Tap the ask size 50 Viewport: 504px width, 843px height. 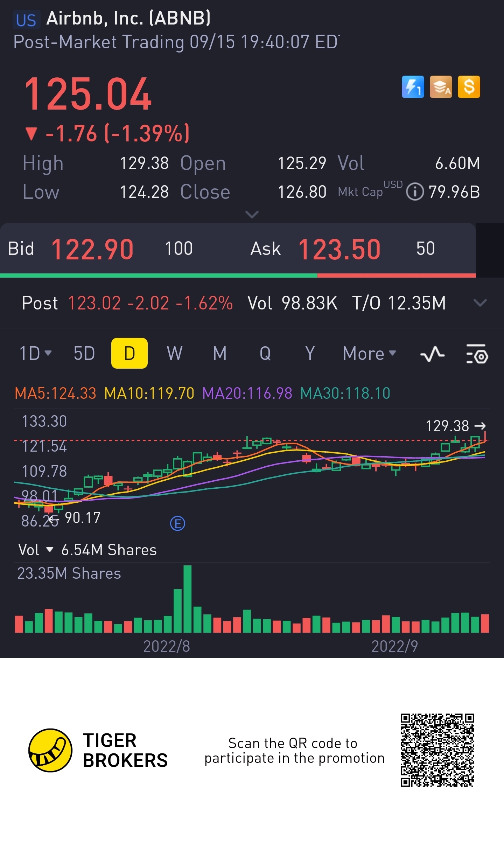click(x=426, y=249)
